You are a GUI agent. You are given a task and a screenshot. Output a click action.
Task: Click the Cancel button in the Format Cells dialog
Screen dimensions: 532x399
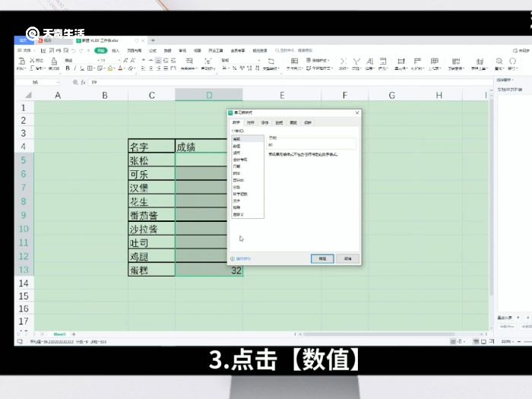pyautogui.click(x=348, y=258)
